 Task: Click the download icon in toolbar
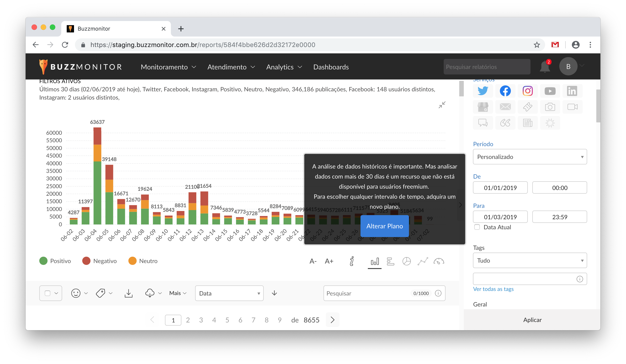click(128, 293)
